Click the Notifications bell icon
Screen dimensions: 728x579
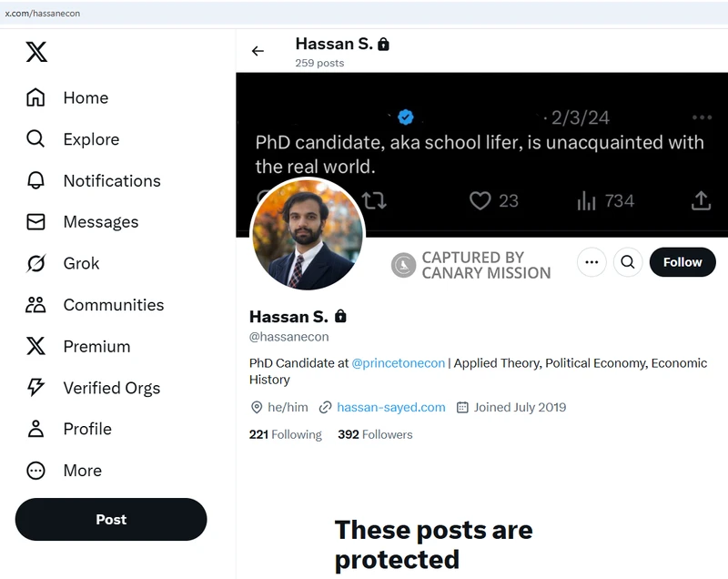click(x=35, y=180)
